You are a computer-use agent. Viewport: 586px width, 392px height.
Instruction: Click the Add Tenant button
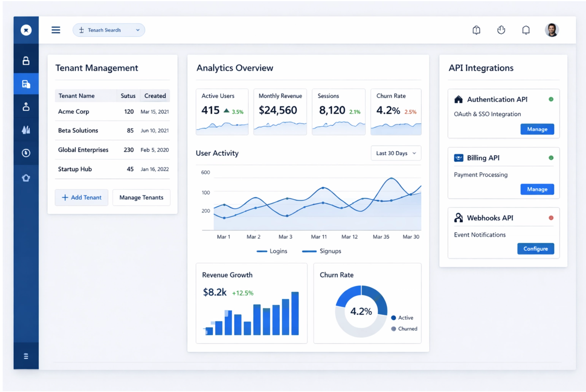coord(81,197)
